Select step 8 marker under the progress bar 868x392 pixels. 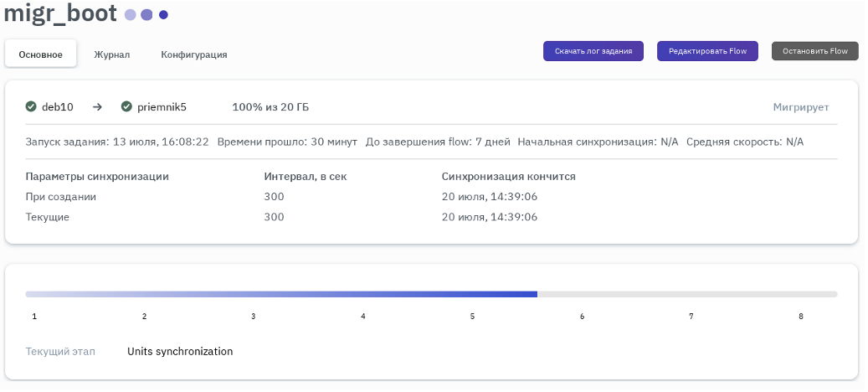tap(801, 317)
